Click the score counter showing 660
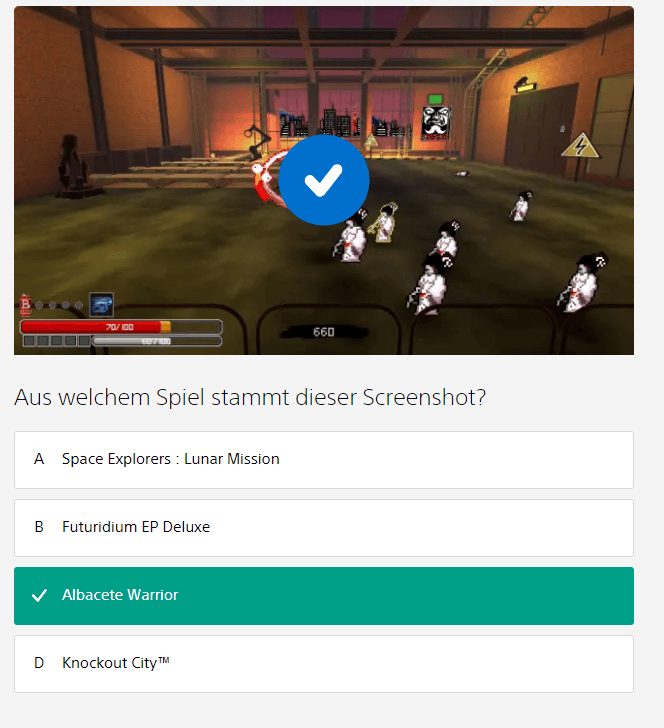The height and width of the screenshot is (728, 664). (x=324, y=332)
